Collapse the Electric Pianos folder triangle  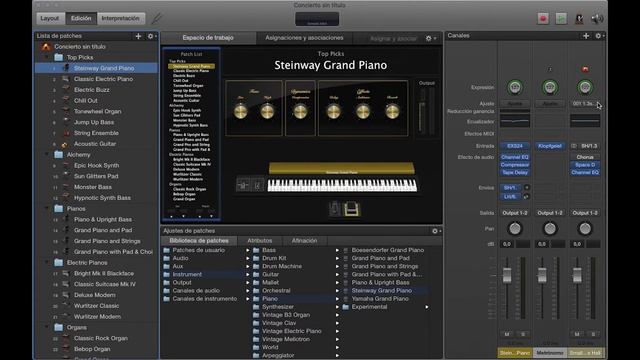coord(47,263)
